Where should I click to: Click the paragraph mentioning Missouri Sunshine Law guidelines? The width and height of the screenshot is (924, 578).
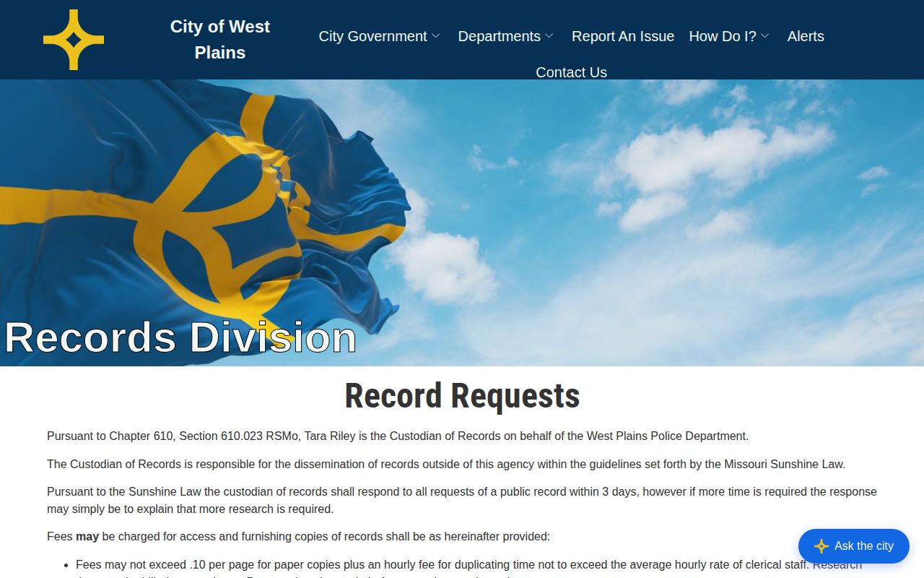[446, 465]
